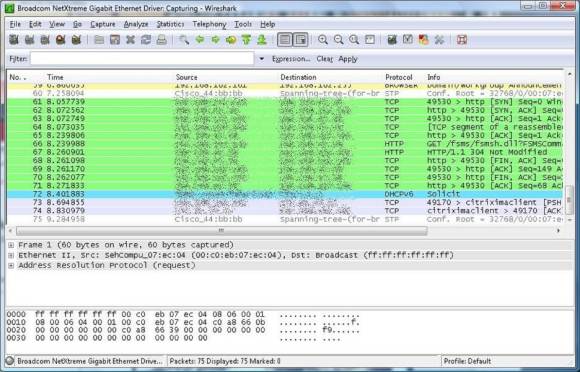Click the Protocol column header

(398, 77)
